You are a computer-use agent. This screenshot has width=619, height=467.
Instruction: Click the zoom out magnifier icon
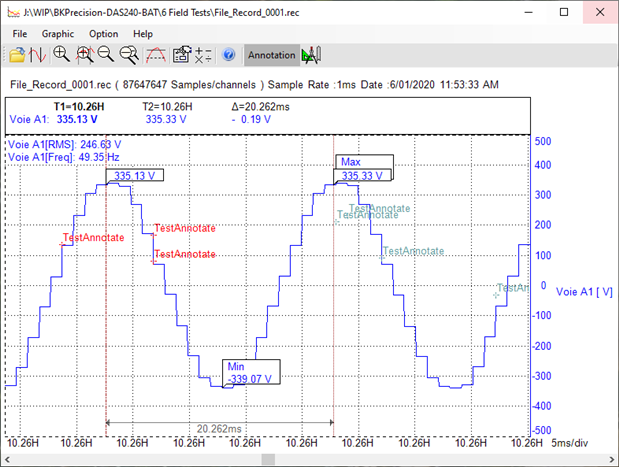point(105,54)
